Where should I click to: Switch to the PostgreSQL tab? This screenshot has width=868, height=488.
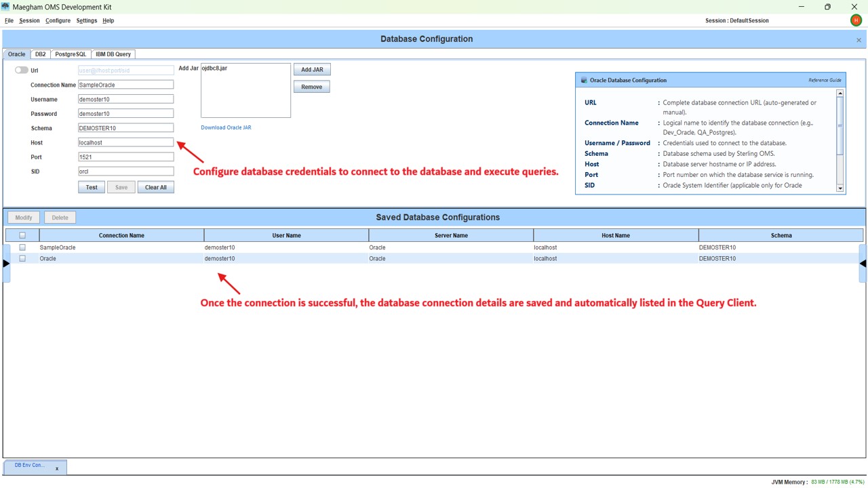[70, 54]
